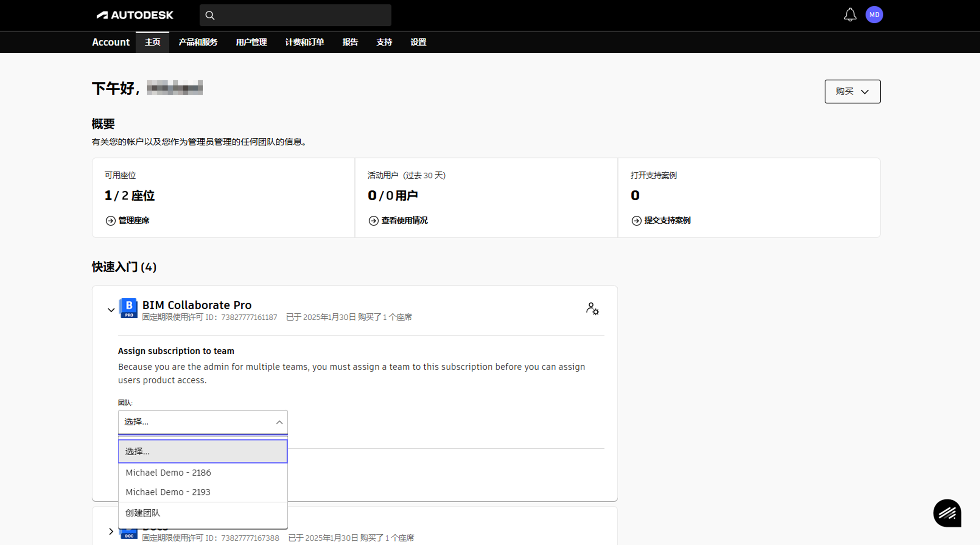This screenshot has width=980, height=545.
Task: Click the arrow icon beside 管理座席
Action: point(110,221)
